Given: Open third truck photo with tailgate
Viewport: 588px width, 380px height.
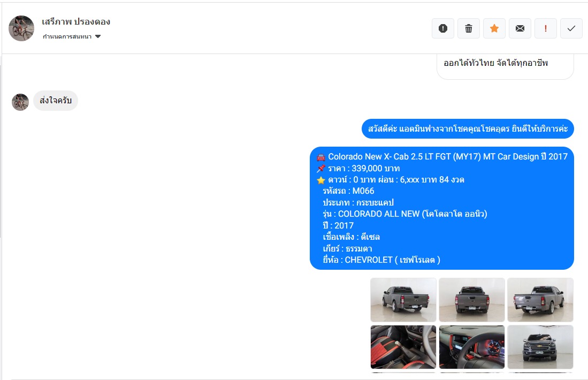Looking at the screenshot, I should [540, 300].
